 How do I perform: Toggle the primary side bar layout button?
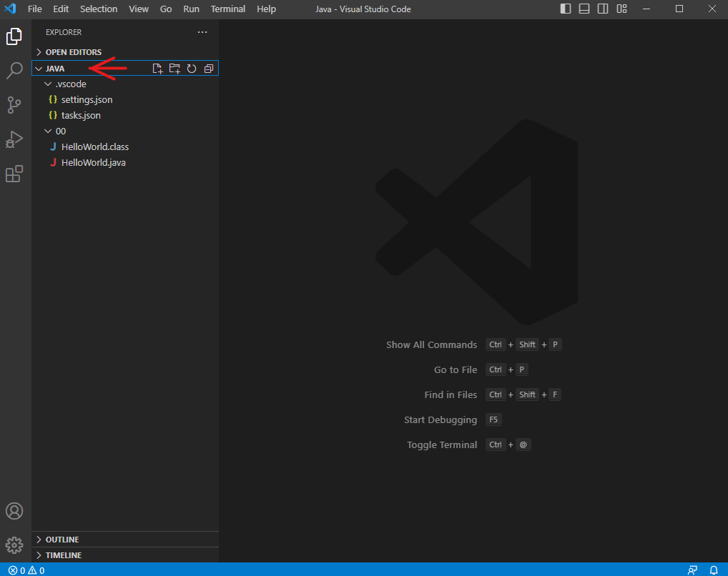click(x=566, y=9)
